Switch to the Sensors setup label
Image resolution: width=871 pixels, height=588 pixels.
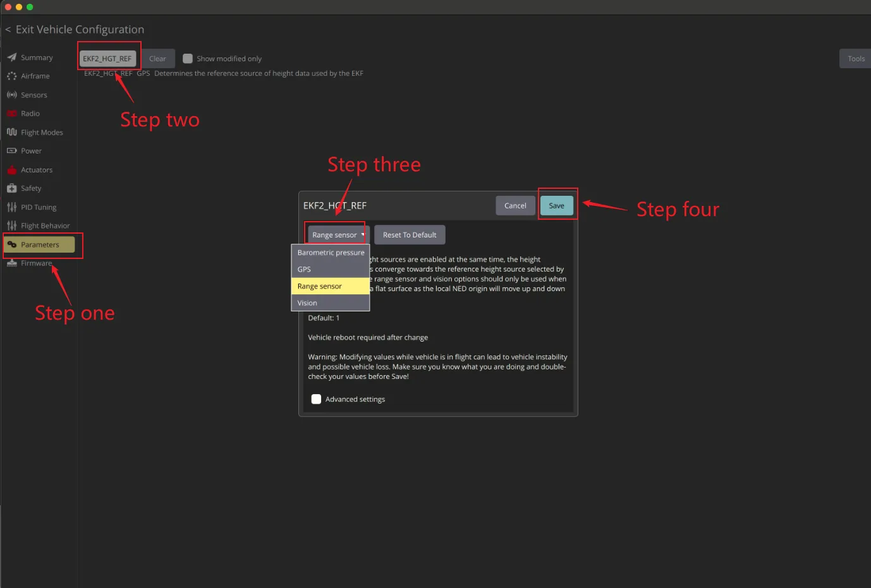(x=34, y=95)
